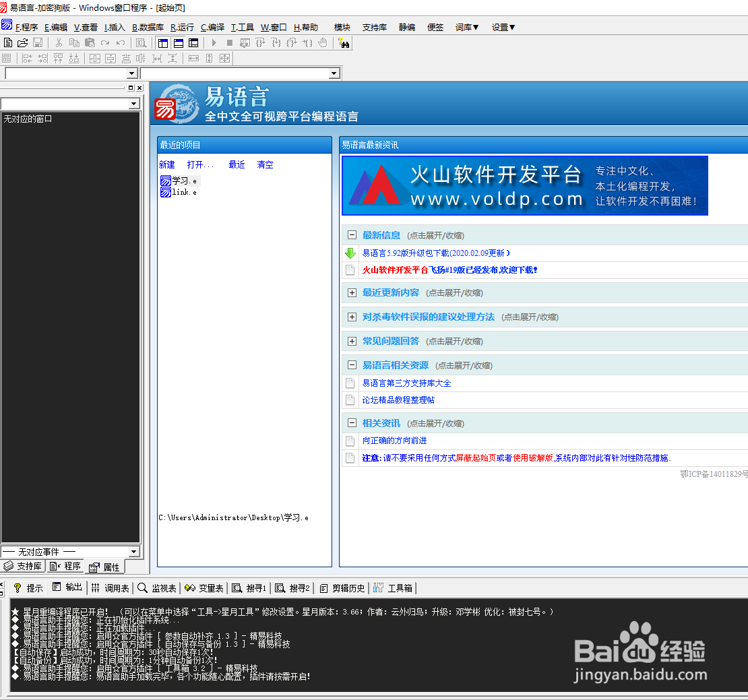Screen dimensions: 748x700
Task: Click the Redo arrow toolbar icon
Action: (105, 43)
